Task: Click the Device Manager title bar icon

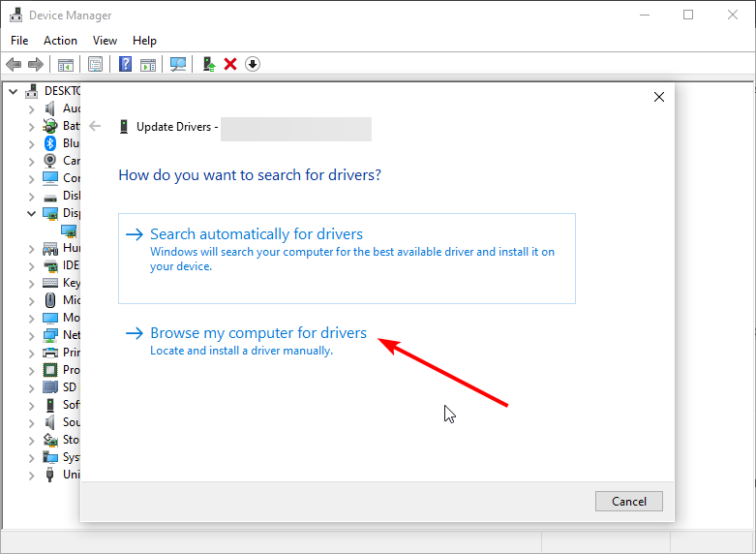Action: coord(15,15)
